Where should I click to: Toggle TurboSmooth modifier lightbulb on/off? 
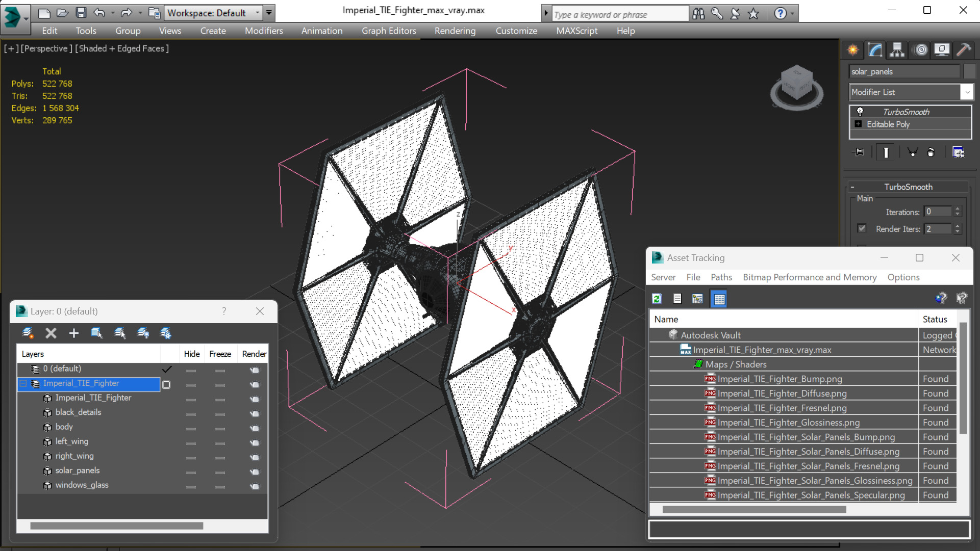click(860, 111)
